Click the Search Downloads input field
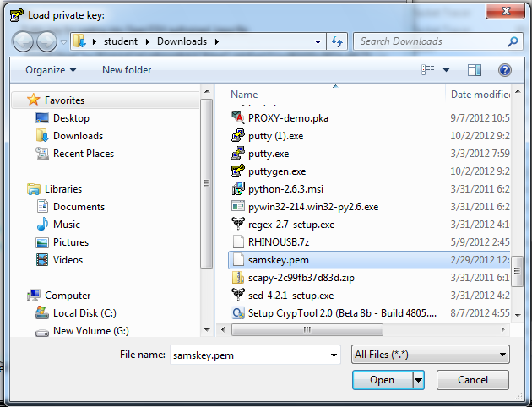The image size is (532, 407). coord(430,41)
